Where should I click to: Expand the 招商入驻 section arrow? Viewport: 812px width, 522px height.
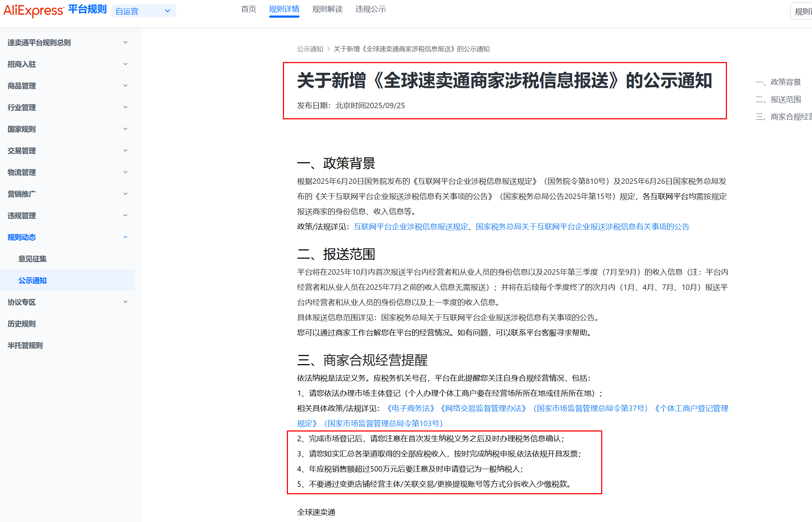tap(125, 64)
